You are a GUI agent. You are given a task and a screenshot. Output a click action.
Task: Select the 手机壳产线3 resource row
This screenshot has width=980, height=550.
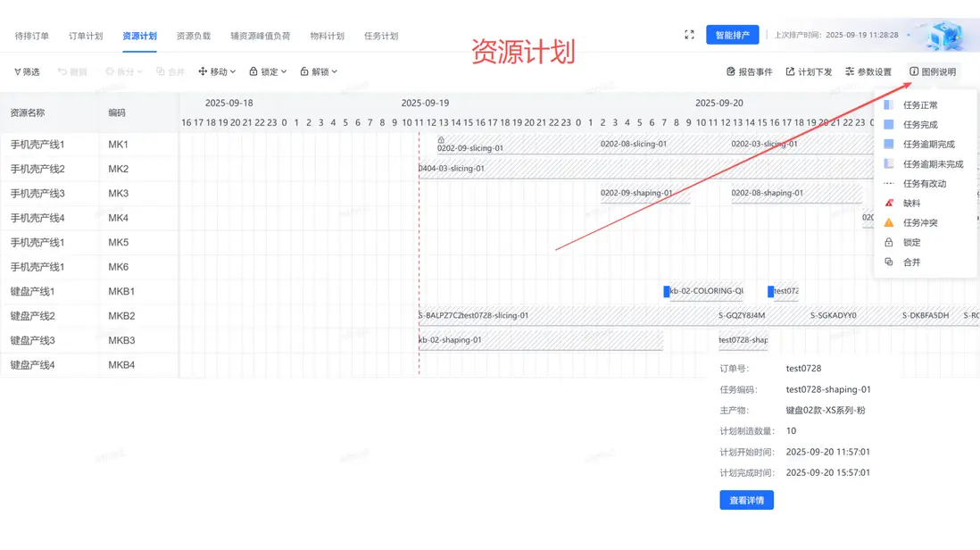[x=89, y=193]
